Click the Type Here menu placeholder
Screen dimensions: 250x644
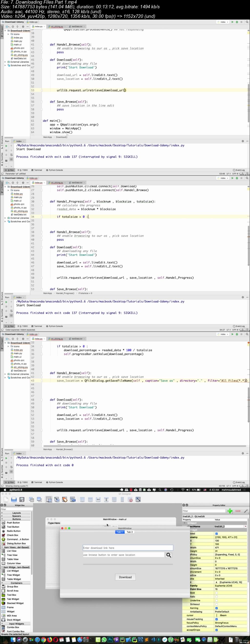54,523
